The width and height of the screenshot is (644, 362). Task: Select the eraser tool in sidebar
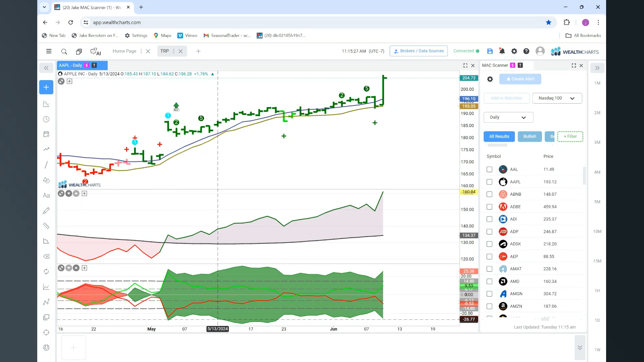coord(46,256)
